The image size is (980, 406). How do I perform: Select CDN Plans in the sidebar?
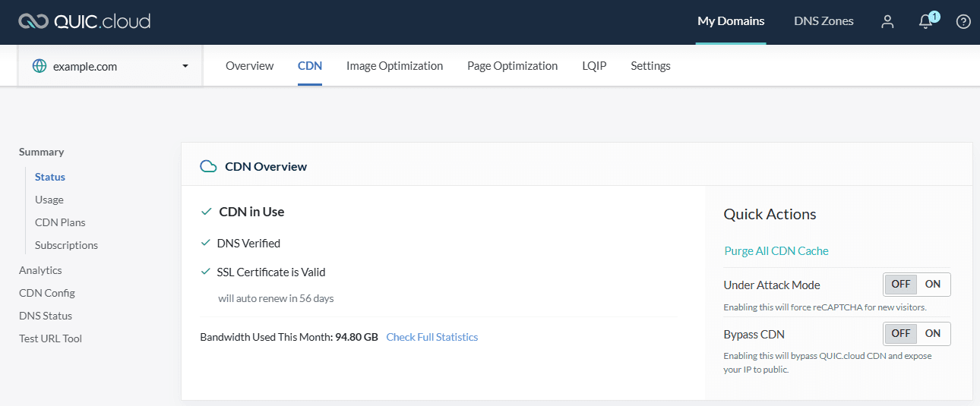coord(60,222)
